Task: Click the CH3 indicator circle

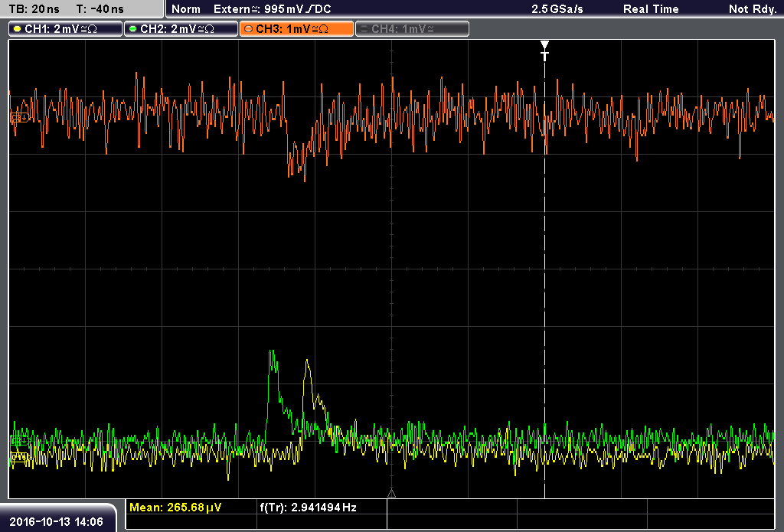Action: pyautogui.click(x=249, y=29)
